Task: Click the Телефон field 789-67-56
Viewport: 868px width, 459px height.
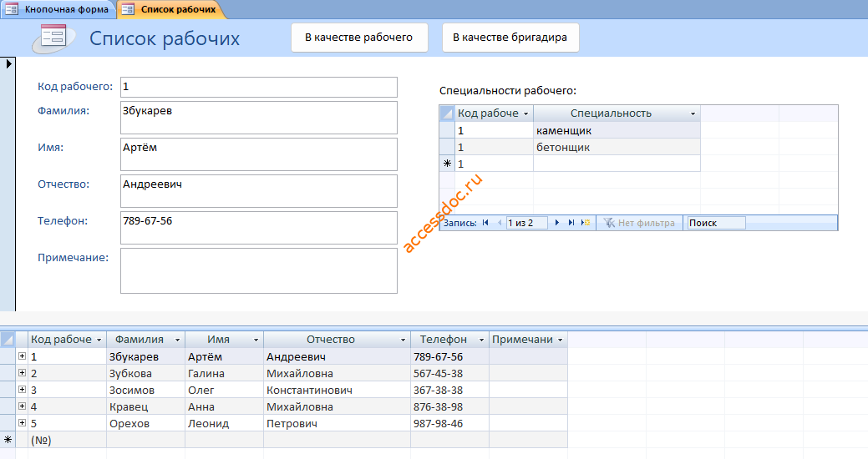Action: tap(258, 227)
